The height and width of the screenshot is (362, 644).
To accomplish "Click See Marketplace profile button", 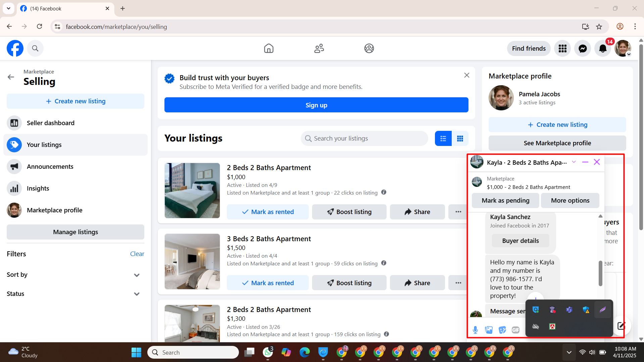I will (x=557, y=143).
